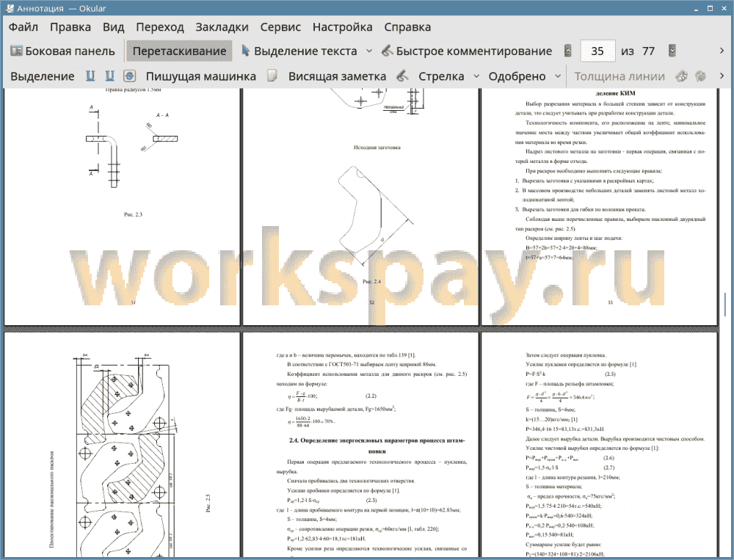
Task: Select the strikeout annotation icon
Action: click(x=129, y=76)
